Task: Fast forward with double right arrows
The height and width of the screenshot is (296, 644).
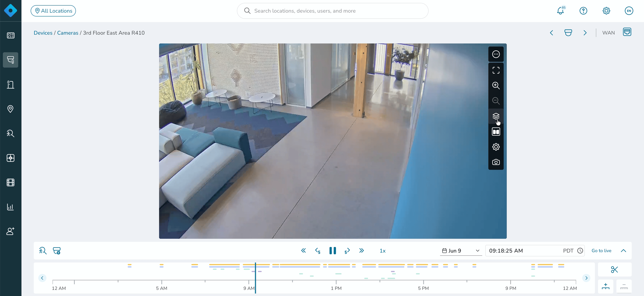Action: click(x=361, y=251)
